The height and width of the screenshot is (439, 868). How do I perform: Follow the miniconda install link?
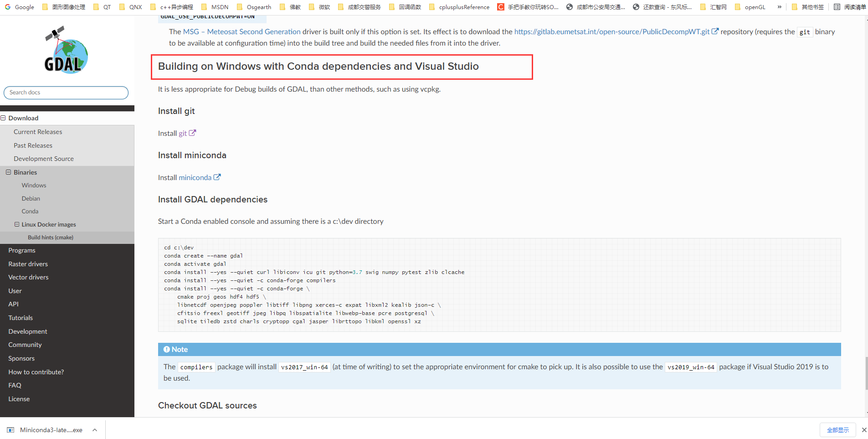click(195, 177)
